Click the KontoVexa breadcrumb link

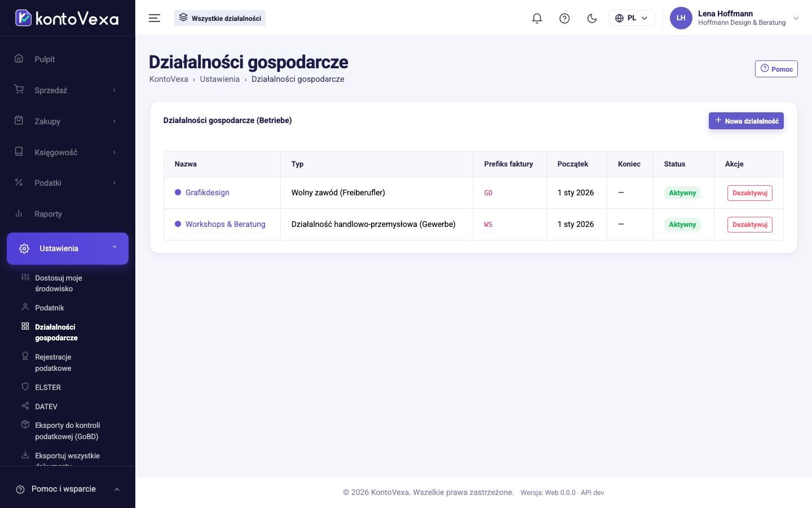point(169,79)
